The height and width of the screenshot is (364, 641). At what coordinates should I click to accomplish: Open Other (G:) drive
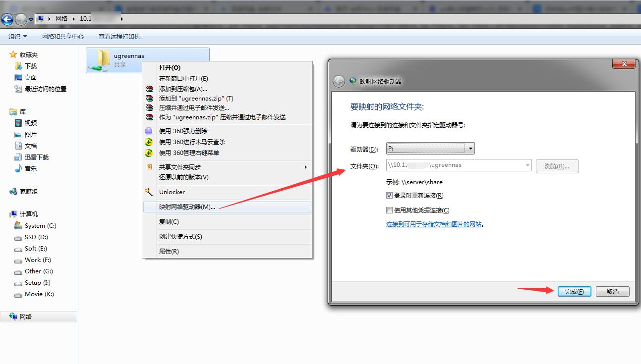pos(39,271)
